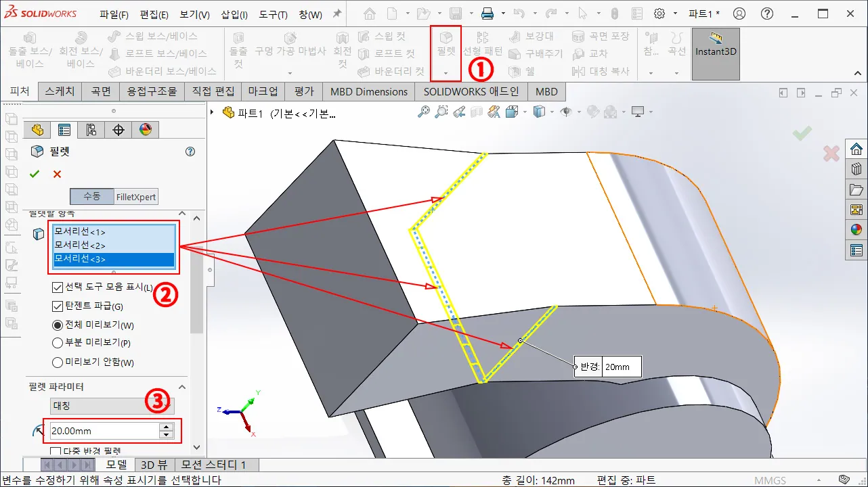Click the fillet help question mark icon

point(190,152)
